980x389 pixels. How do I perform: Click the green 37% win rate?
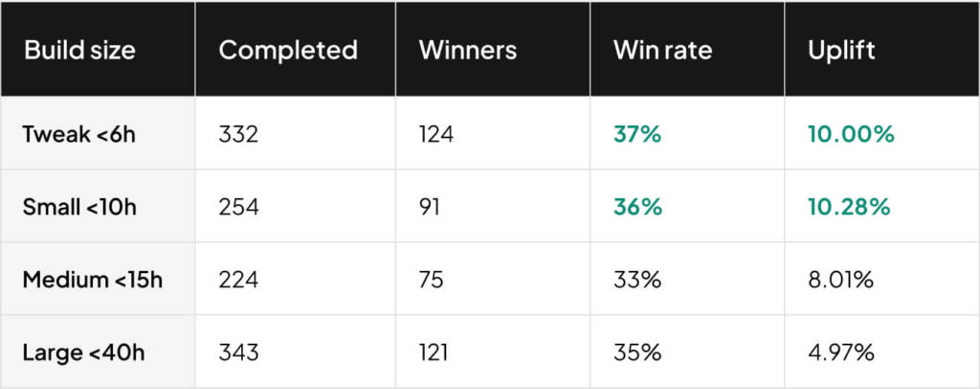coord(637,134)
